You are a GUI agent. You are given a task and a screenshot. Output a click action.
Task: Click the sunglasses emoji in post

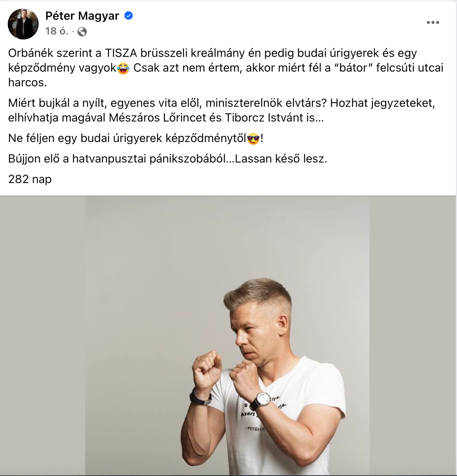coord(253,139)
